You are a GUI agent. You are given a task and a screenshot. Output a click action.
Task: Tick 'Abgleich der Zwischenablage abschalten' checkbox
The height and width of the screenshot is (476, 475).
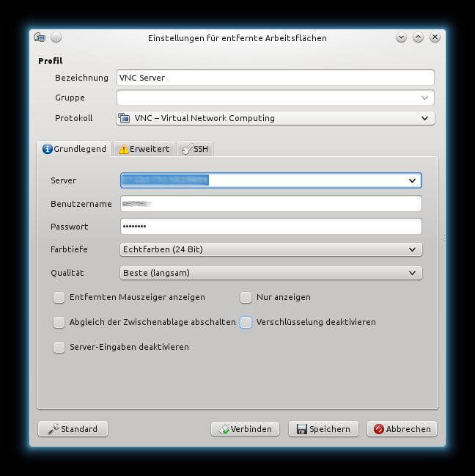tap(59, 322)
